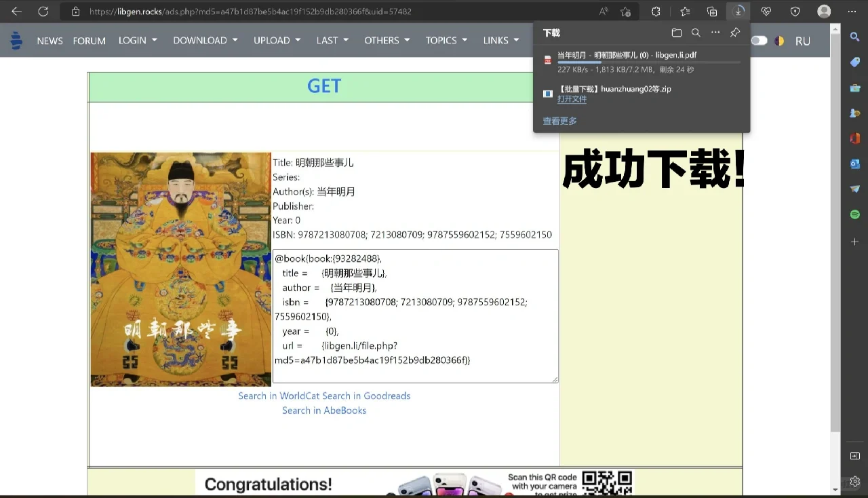Click the 打开文件 link
This screenshot has width=868, height=498.
click(572, 99)
